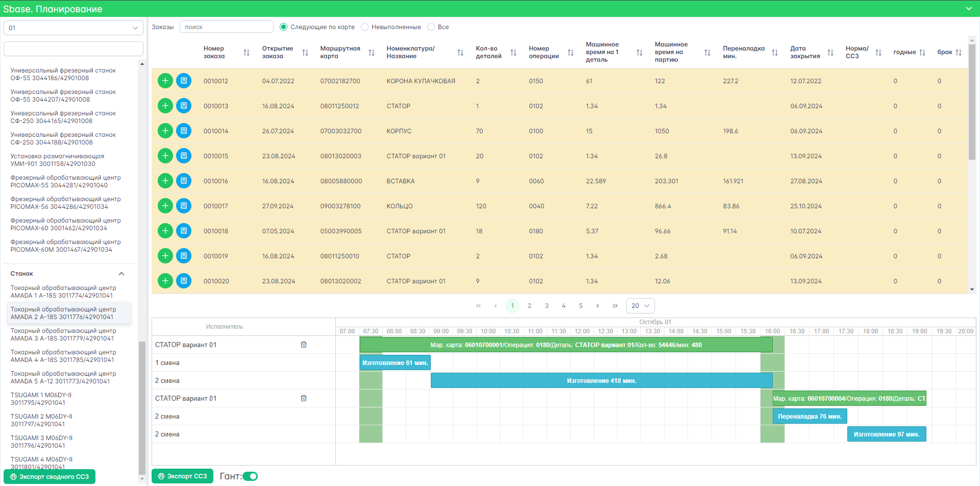Click Переналадка 76 мин. Gantt bar
This screenshot has width=980, height=486.
pyautogui.click(x=810, y=416)
